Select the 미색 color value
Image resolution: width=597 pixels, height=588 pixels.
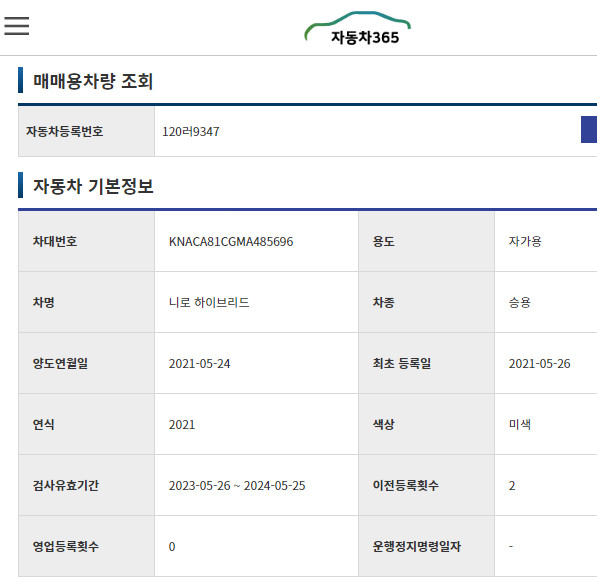click(x=520, y=424)
